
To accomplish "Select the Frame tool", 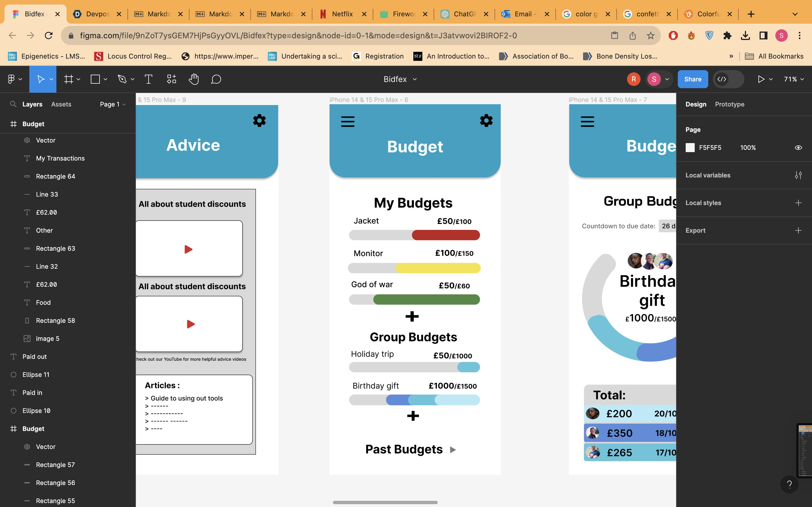I will (69, 79).
